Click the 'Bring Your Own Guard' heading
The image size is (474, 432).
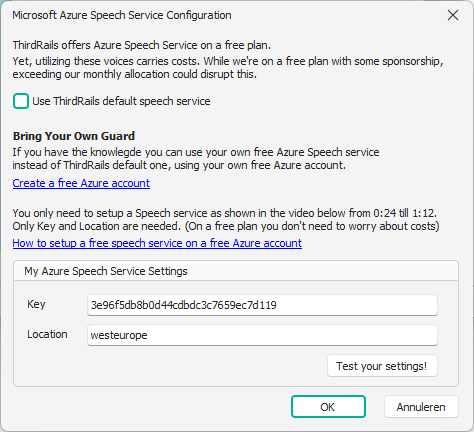74,136
